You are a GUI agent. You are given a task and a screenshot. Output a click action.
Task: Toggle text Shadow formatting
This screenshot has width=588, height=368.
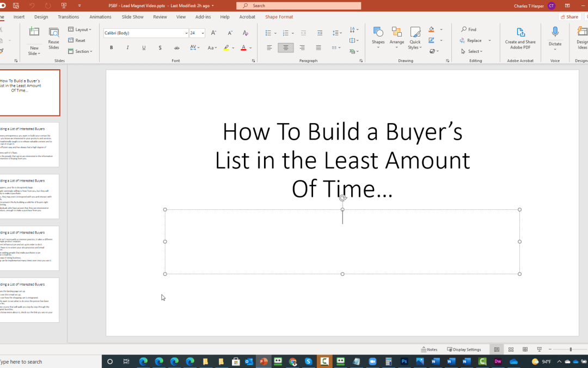coord(160,47)
